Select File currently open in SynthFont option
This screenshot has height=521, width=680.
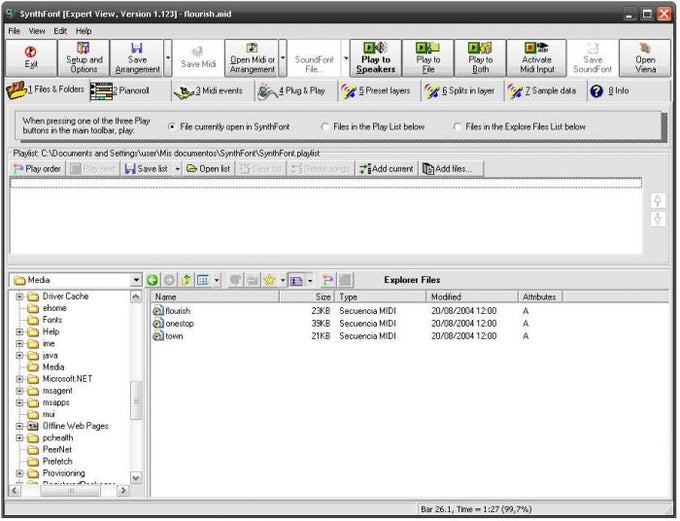tap(229, 127)
